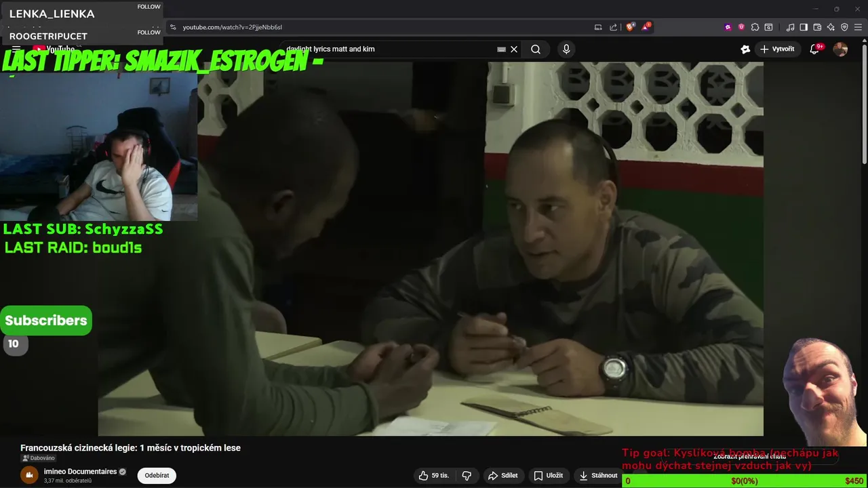Start voice search with microphone icon
The image size is (868, 488).
coord(566,49)
